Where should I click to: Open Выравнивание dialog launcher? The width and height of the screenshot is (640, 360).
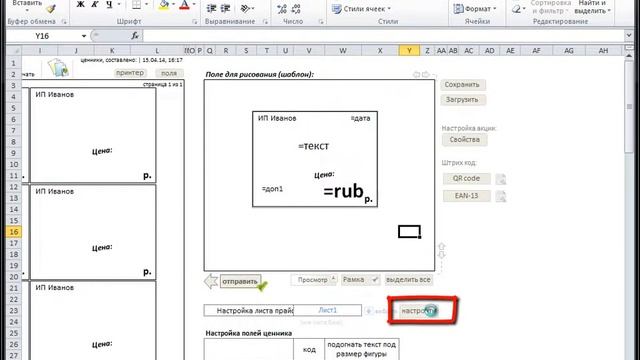point(265,22)
